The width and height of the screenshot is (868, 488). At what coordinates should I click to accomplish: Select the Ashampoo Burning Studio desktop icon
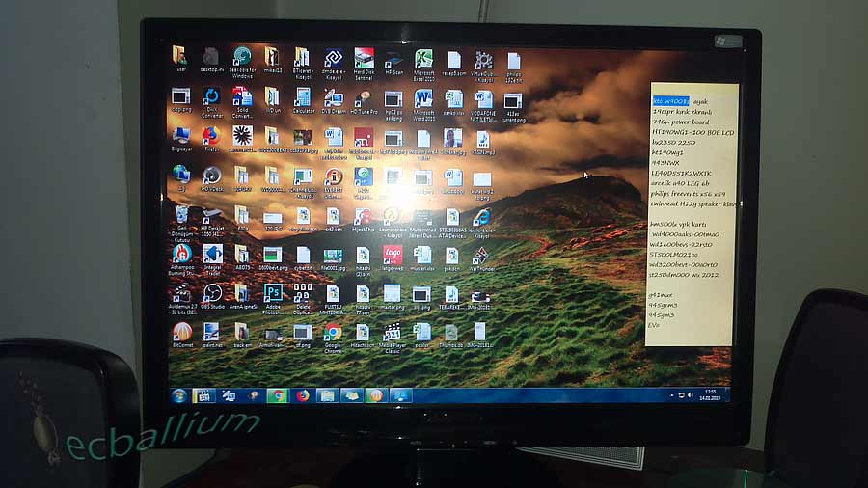click(x=181, y=255)
